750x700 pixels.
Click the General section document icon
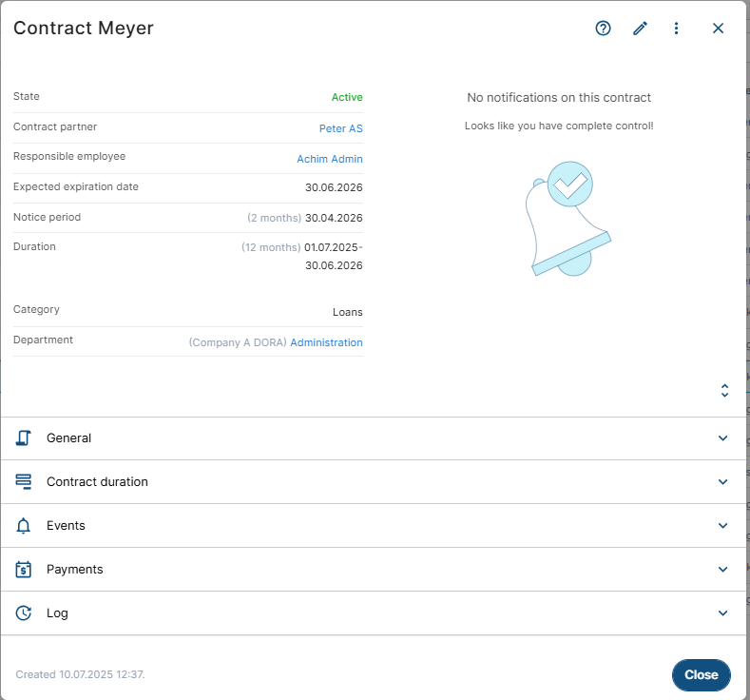[x=24, y=437]
